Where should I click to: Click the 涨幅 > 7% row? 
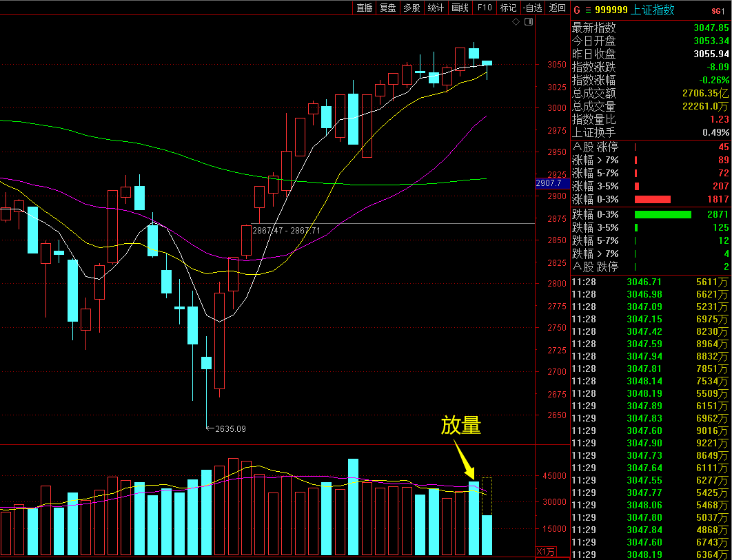tap(650, 160)
